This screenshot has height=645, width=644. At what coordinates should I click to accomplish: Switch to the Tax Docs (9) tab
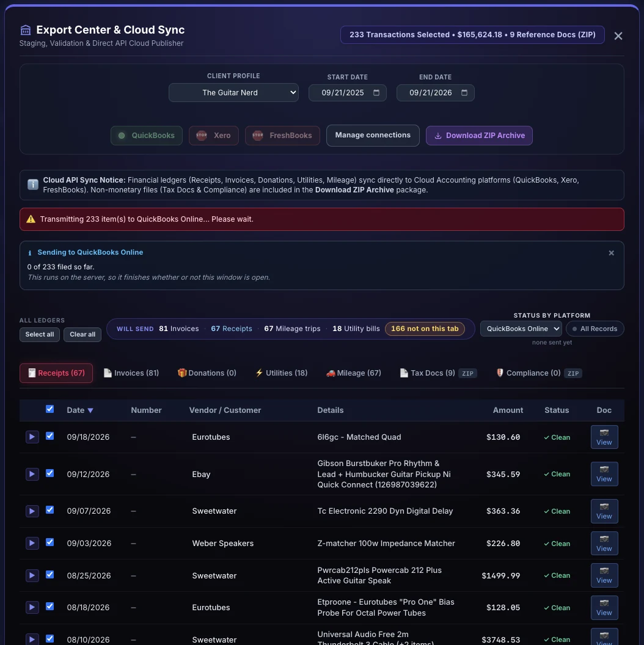click(x=438, y=373)
